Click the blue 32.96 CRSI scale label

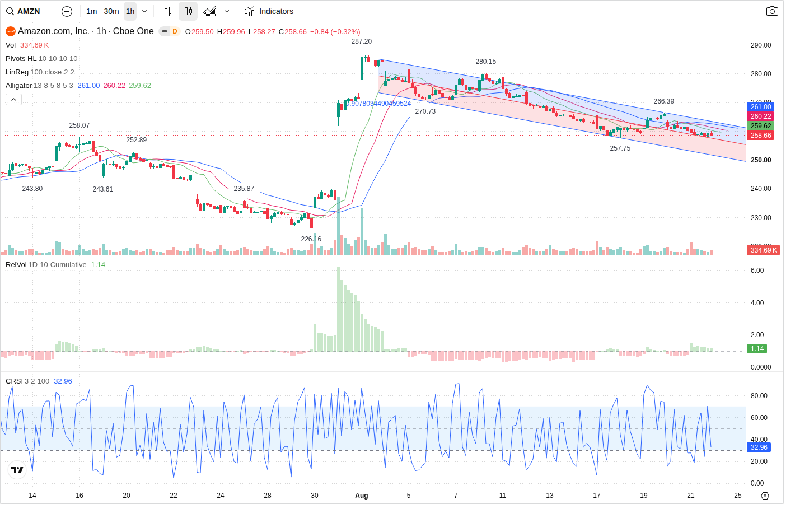759,447
